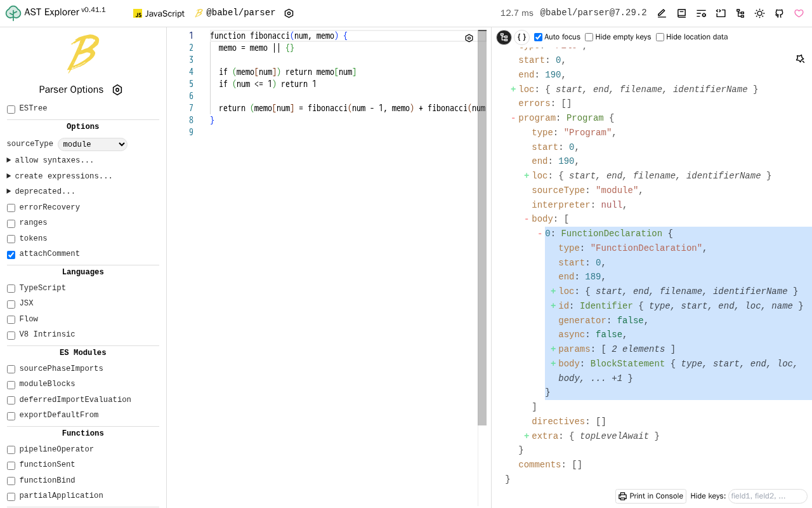Open the sourceType dropdown
The height and width of the screenshot is (508, 812).
(93, 144)
